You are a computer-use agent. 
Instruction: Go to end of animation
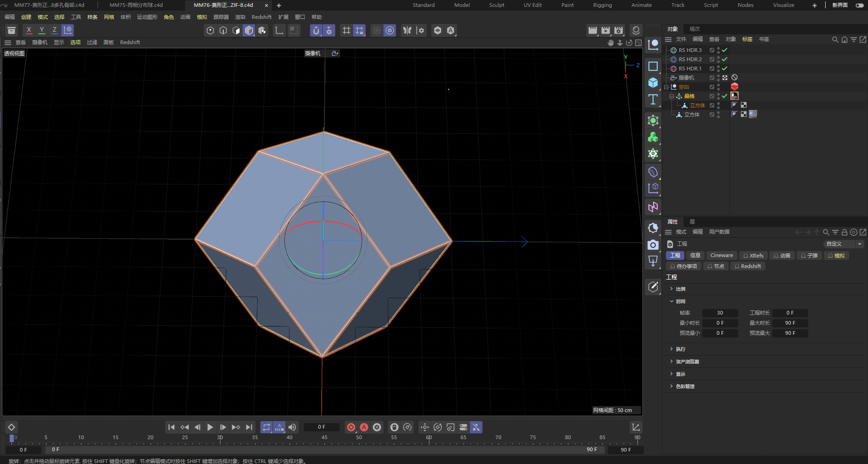click(249, 427)
